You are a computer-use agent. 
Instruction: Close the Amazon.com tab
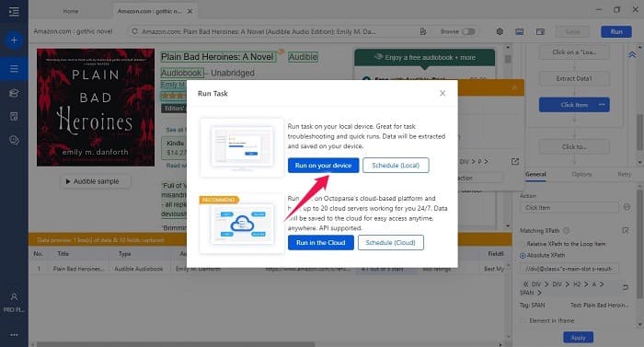point(190,11)
